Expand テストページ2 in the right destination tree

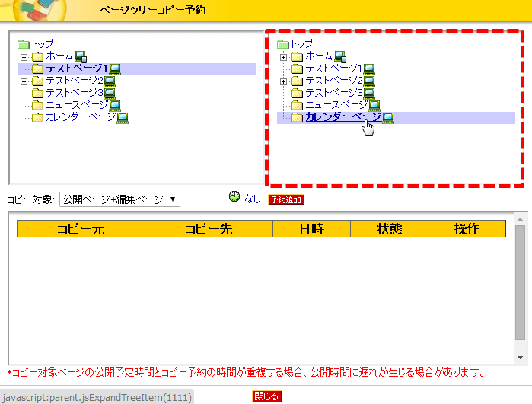coord(283,81)
